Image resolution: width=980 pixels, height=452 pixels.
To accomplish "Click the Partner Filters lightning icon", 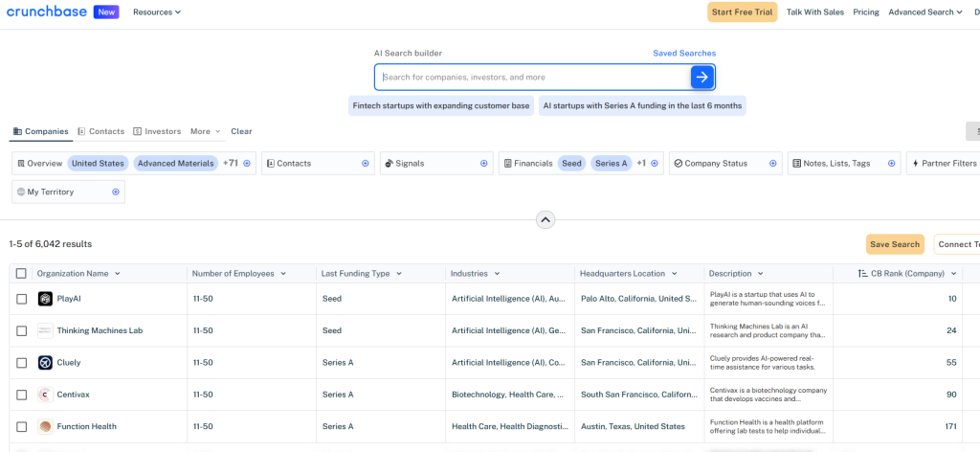I will pyautogui.click(x=916, y=163).
